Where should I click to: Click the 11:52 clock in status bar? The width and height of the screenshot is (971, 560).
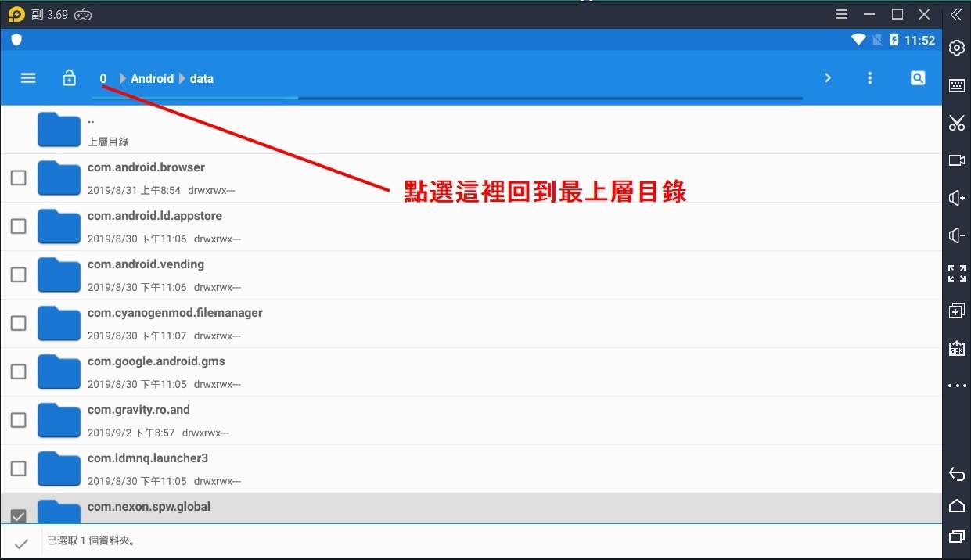[x=919, y=40]
